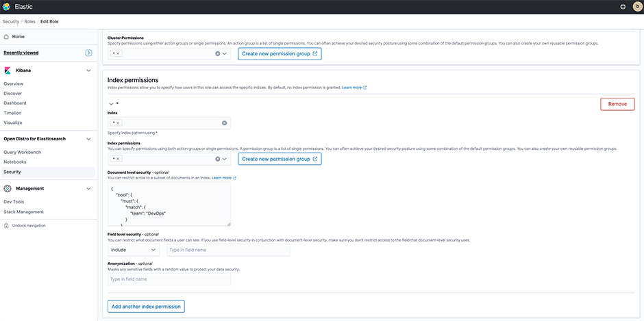Screen dimensions: 644x321
Task: Open the user avatar menu
Action: pyautogui.click(x=637, y=7)
